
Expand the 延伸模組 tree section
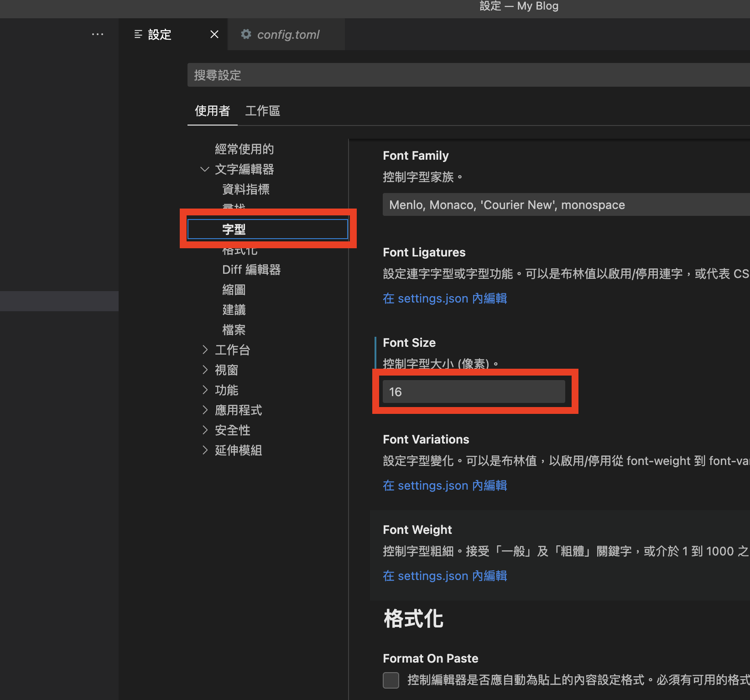(x=205, y=450)
